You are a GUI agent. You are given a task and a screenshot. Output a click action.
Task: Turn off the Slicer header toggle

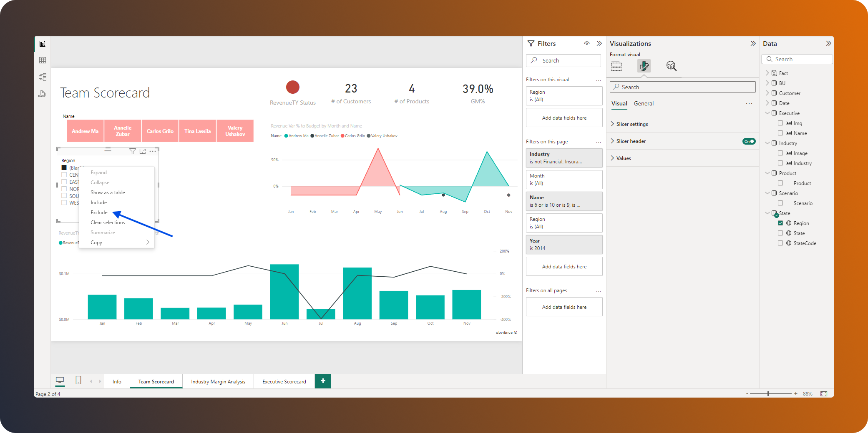coord(749,141)
